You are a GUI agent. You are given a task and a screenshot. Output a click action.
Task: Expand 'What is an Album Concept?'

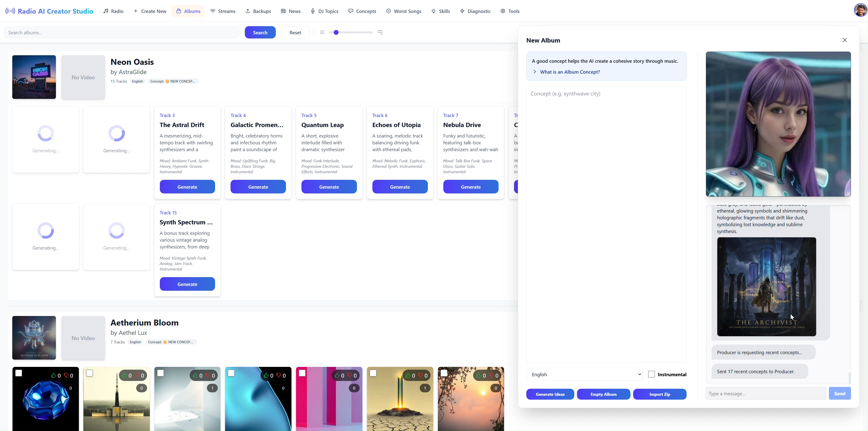[569, 72]
